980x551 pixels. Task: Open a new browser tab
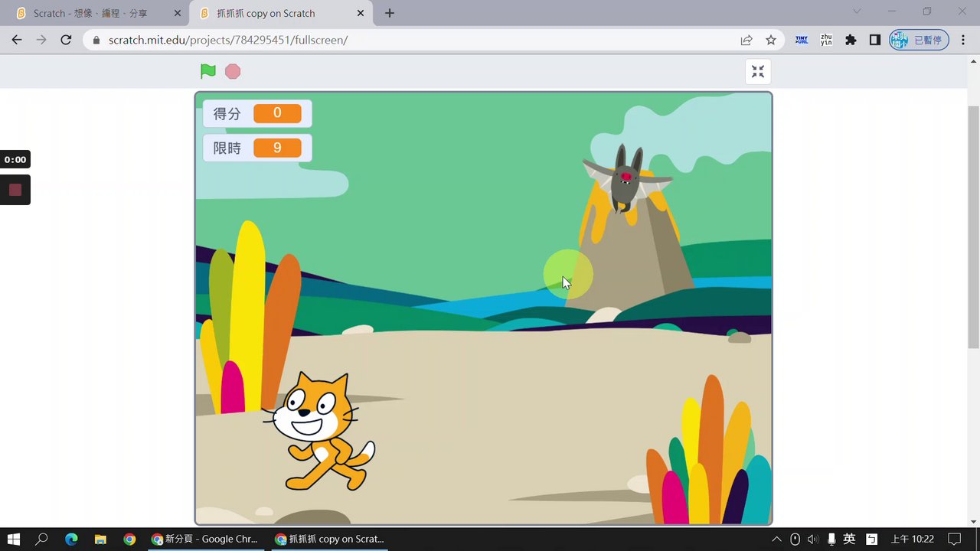pos(390,13)
